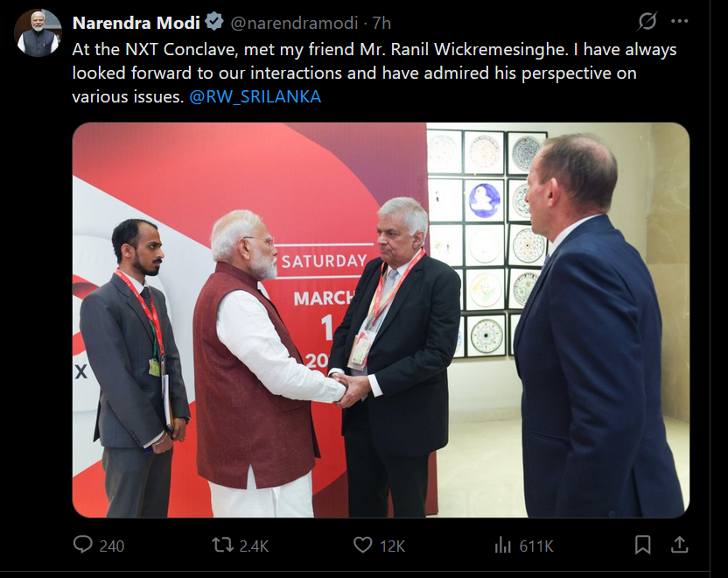Open Narendra Modi's profile picture avatar
The width and height of the screenshot is (728, 578).
click(x=38, y=33)
